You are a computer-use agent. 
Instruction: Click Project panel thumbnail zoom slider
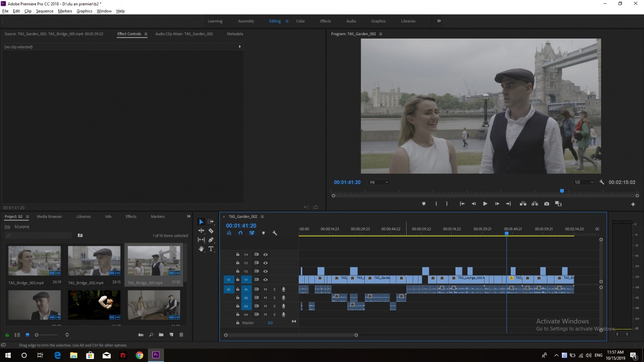click(36, 335)
